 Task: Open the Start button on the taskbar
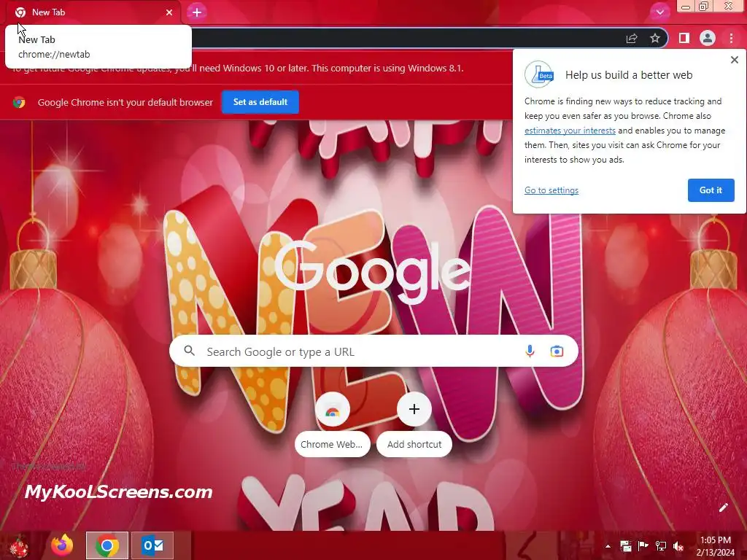point(19,545)
